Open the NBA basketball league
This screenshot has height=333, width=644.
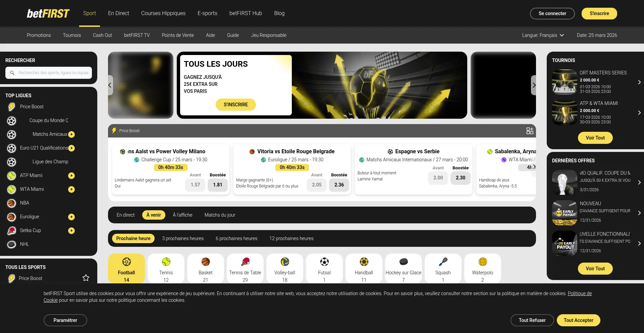[24, 203]
